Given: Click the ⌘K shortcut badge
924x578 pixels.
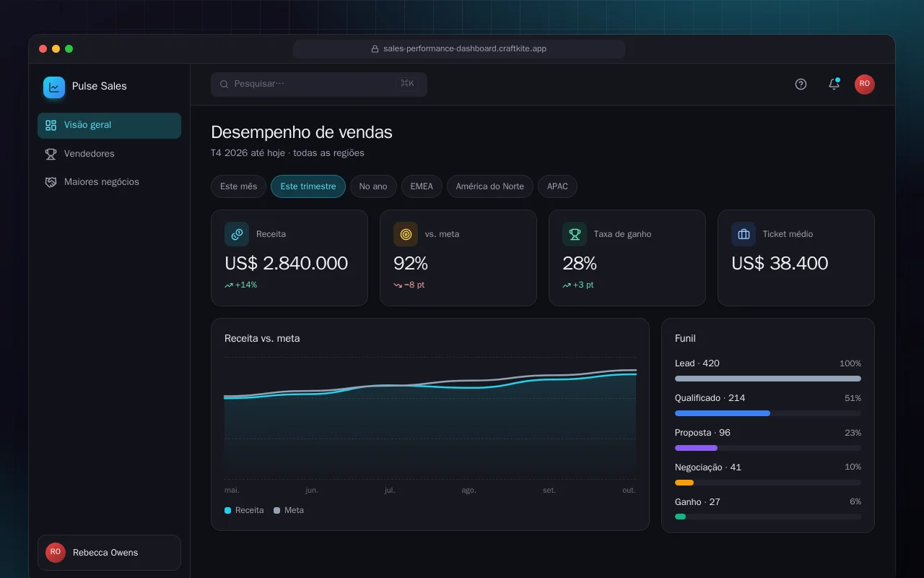Looking at the screenshot, I should click(x=407, y=84).
